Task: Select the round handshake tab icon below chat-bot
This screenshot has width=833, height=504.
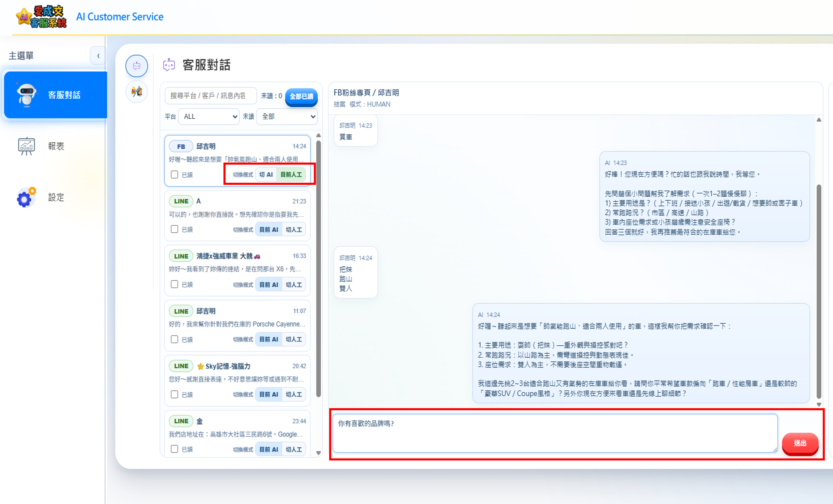Action: pos(137,91)
